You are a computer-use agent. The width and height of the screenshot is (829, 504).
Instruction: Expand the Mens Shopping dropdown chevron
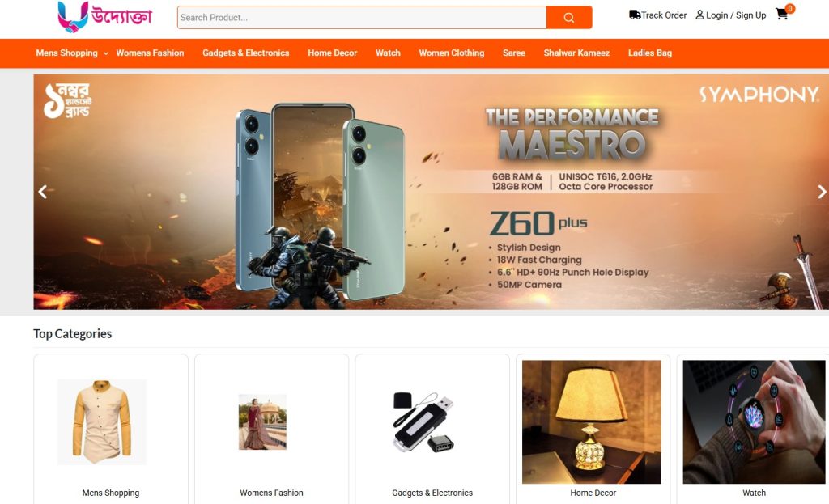point(106,53)
